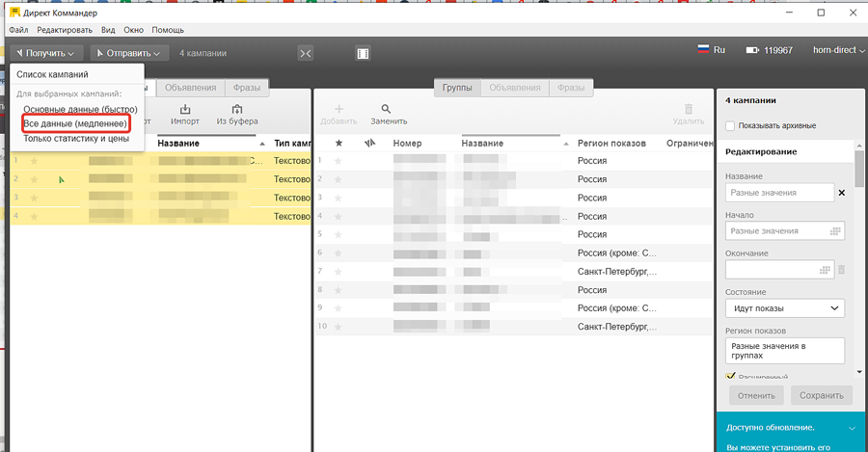Clear the Название field with X icon
The width and height of the screenshot is (868, 452).
coord(841,193)
